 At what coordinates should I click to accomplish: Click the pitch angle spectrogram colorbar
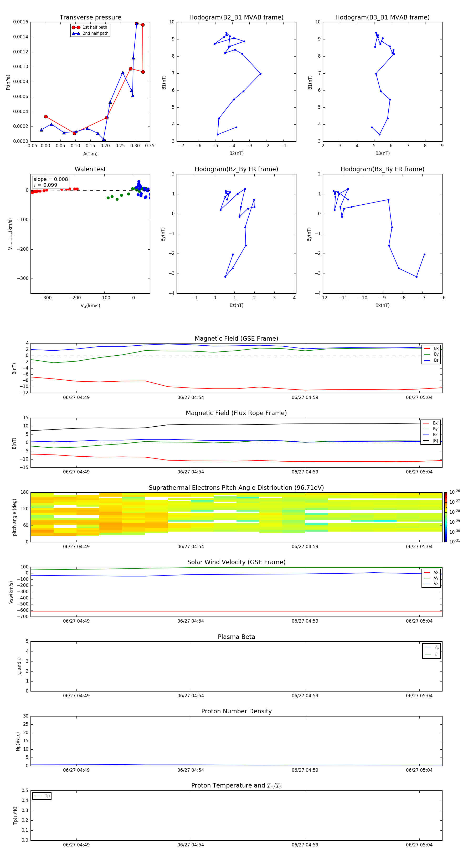[x=446, y=517]
